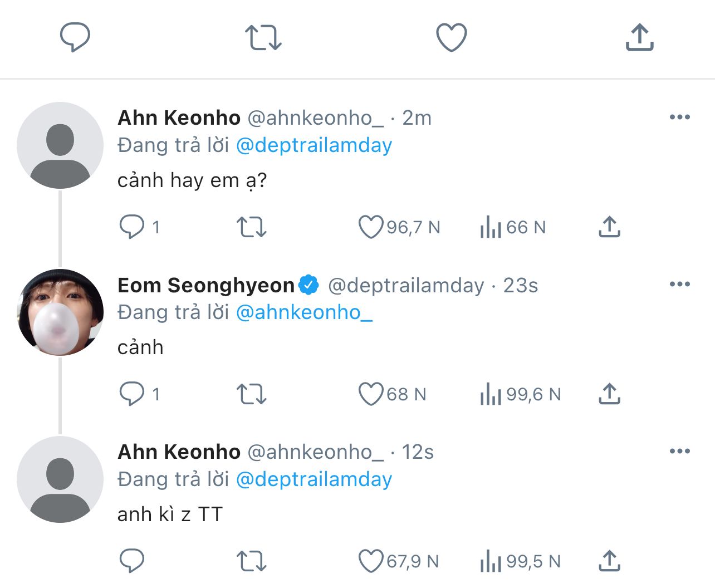Open Ahn Keonho's profile from first tweet name
This screenshot has width=715, height=588.
(x=179, y=118)
